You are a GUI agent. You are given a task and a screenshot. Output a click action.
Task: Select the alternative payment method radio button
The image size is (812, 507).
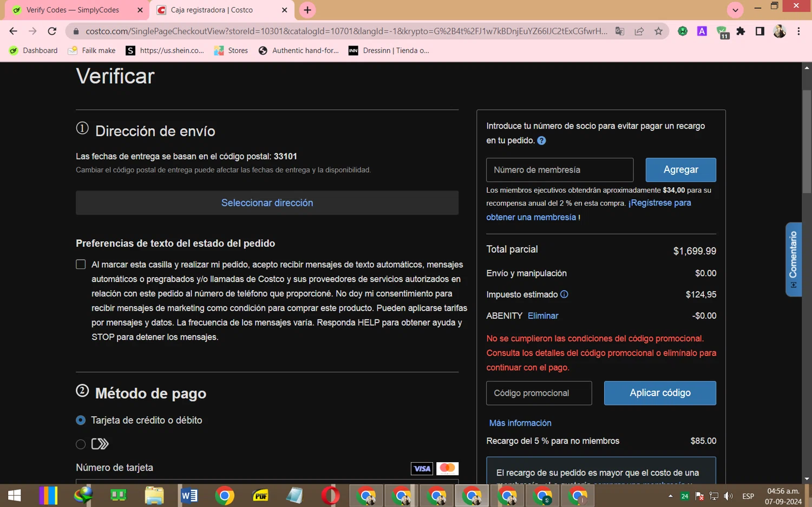(81, 444)
